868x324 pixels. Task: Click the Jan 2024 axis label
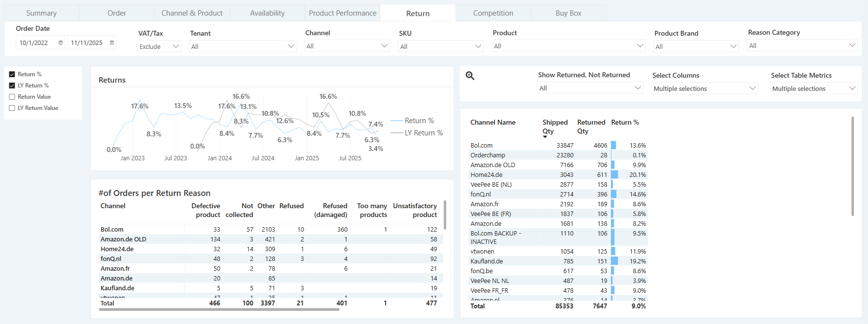[x=219, y=158]
